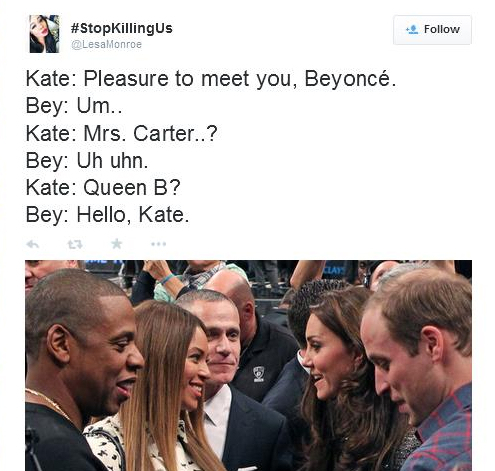Visit the @LesaMonroe handle link
Image resolution: width=495 pixels, height=471 pixels.
click(106, 44)
